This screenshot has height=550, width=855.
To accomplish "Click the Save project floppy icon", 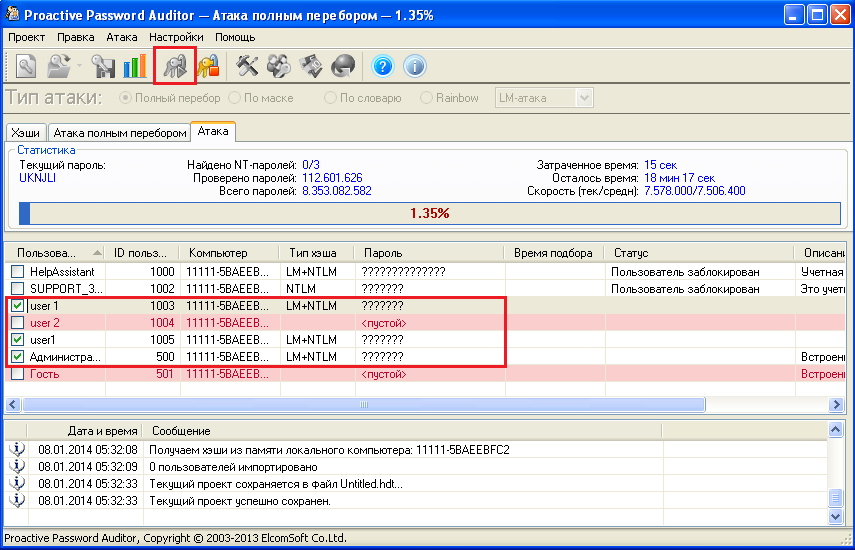I will pyautogui.click(x=104, y=66).
